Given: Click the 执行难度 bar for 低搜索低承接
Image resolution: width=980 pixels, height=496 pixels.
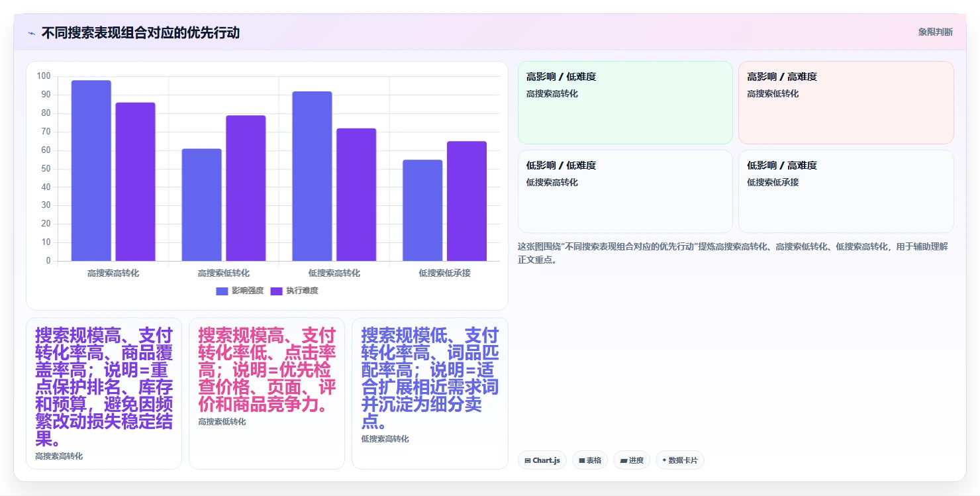Looking at the screenshot, I should click(467, 201).
